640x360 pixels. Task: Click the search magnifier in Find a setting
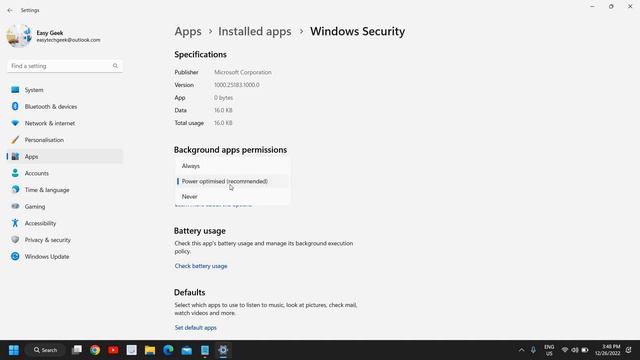(115, 66)
